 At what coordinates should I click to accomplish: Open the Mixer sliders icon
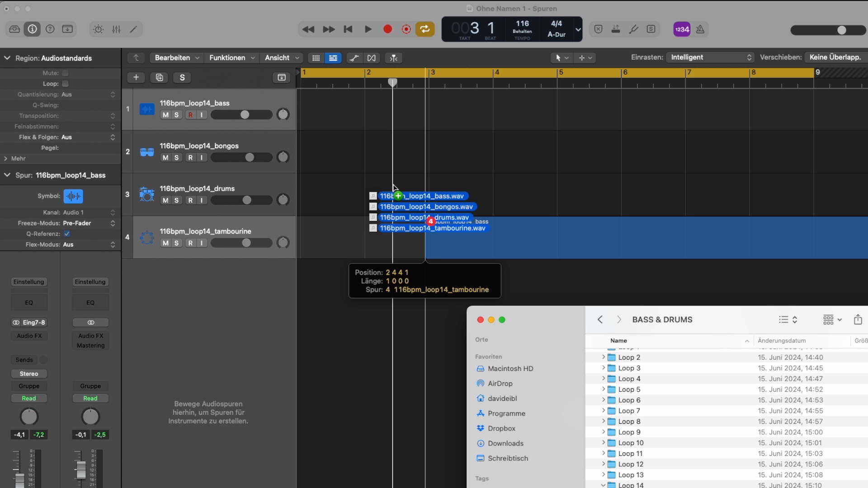[116, 29]
